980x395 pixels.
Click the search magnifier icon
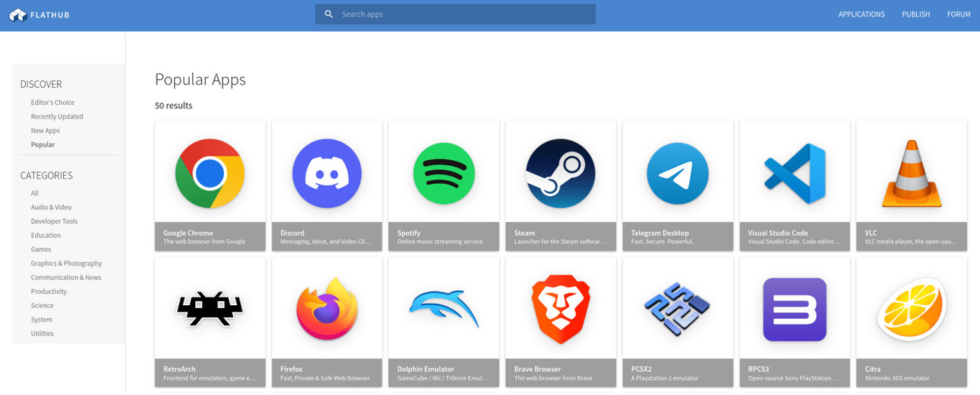click(329, 14)
